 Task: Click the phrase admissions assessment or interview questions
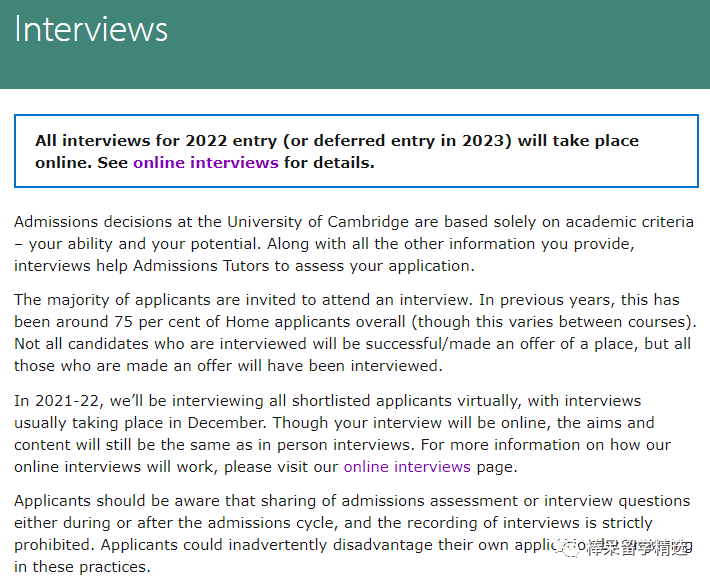pyautogui.click(x=516, y=501)
